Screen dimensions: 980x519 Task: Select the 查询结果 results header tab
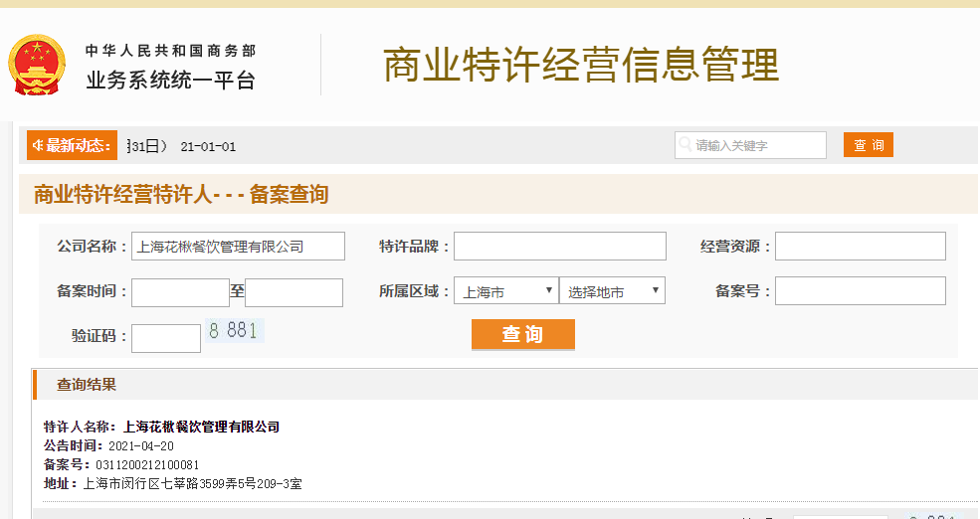tap(87, 385)
